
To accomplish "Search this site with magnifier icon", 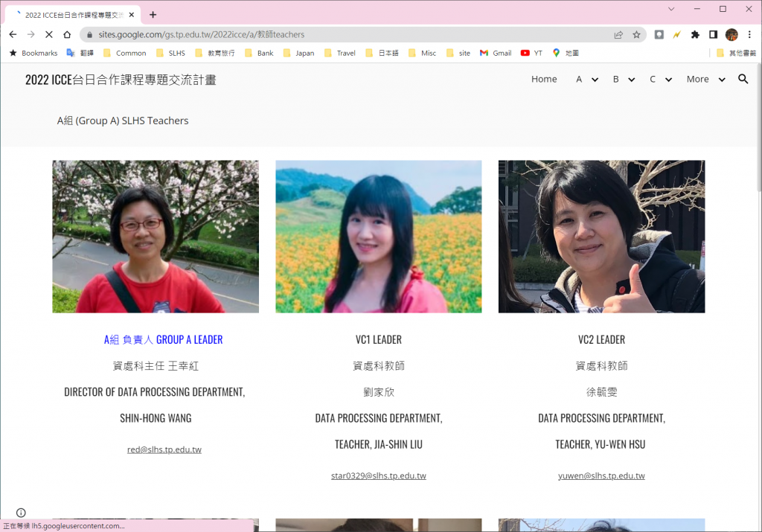I will [743, 79].
